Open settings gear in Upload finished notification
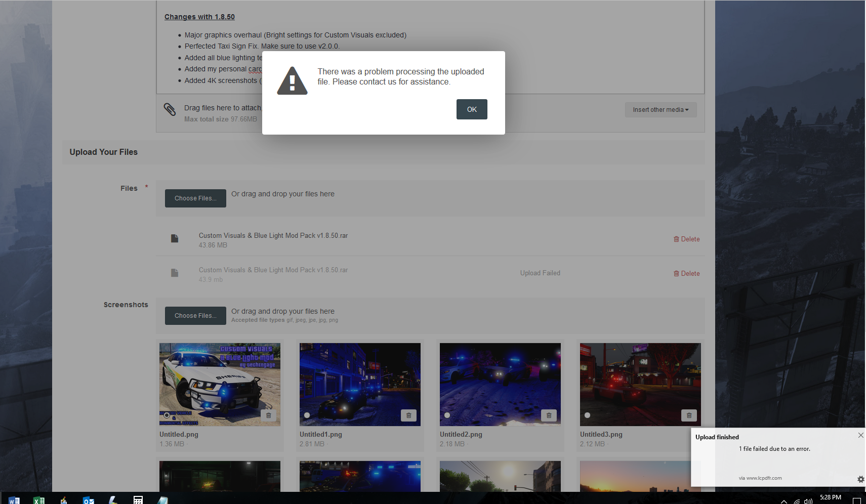The image size is (866, 504). [x=860, y=479]
